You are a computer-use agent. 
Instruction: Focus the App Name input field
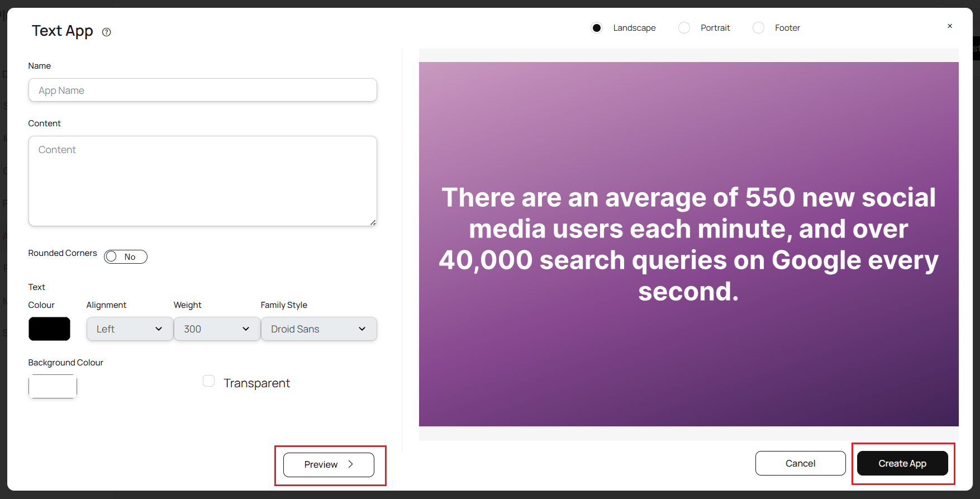pyautogui.click(x=202, y=91)
